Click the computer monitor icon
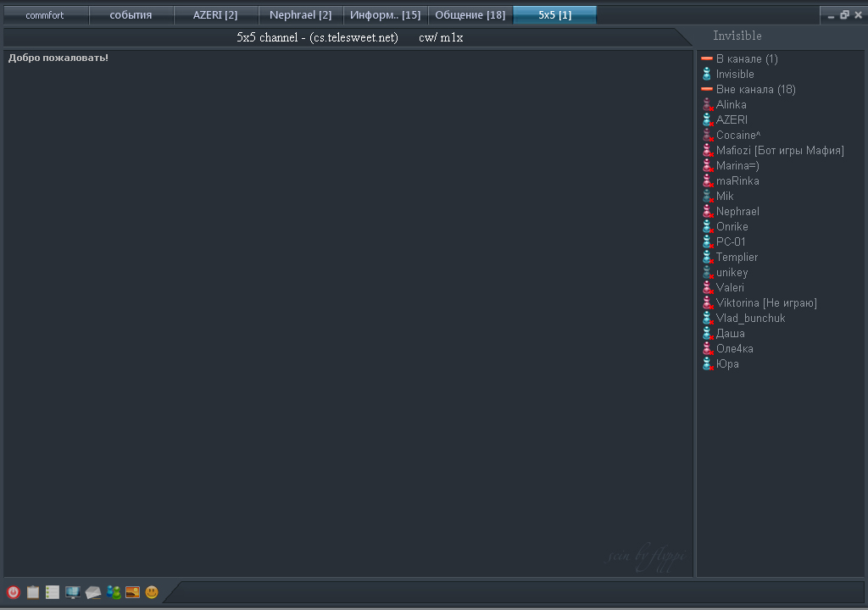868x610 pixels. (x=73, y=592)
